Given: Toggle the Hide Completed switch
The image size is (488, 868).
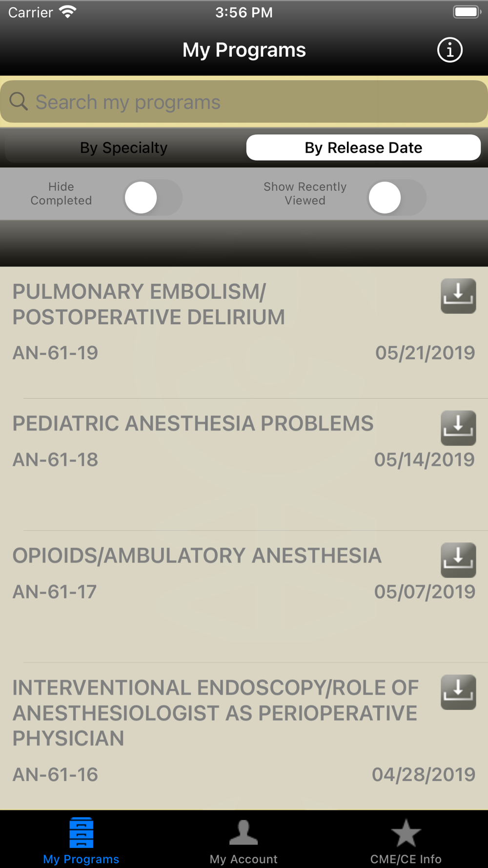Looking at the screenshot, I should (153, 197).
